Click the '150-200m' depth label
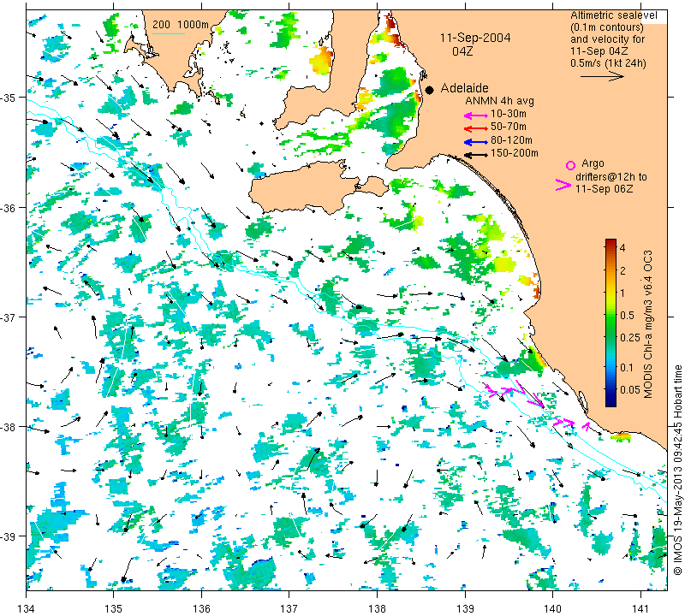 point(515,153)
